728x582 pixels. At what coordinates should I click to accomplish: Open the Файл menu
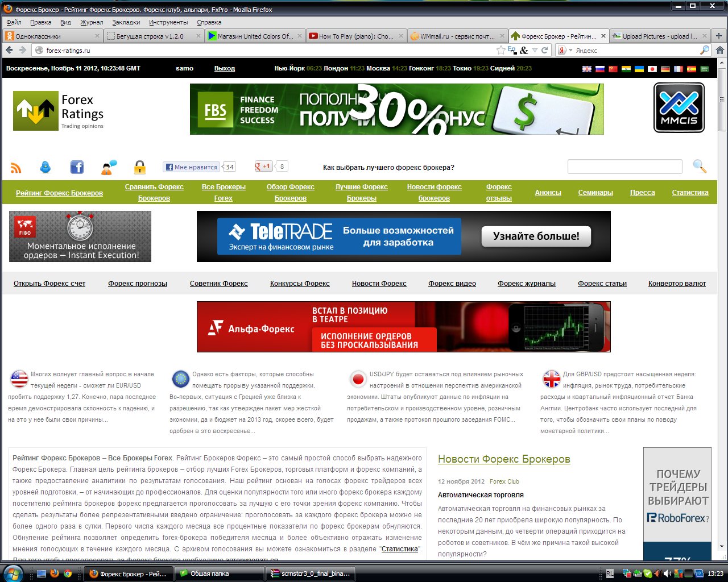click(x=14, y=22)
